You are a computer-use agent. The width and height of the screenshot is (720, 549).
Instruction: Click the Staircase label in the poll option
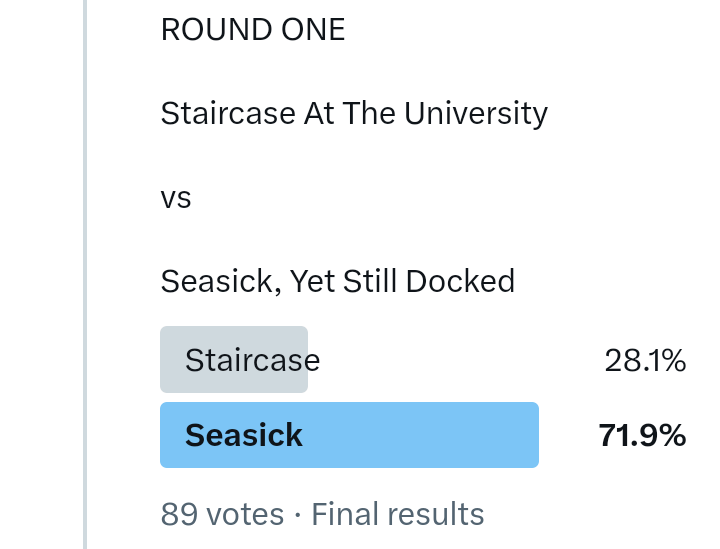(252, 360)
